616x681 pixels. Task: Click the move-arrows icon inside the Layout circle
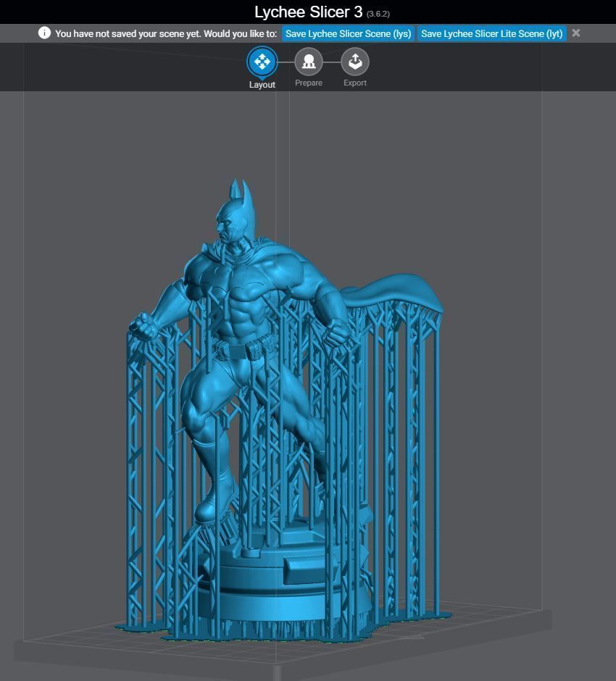coord(262,63)
